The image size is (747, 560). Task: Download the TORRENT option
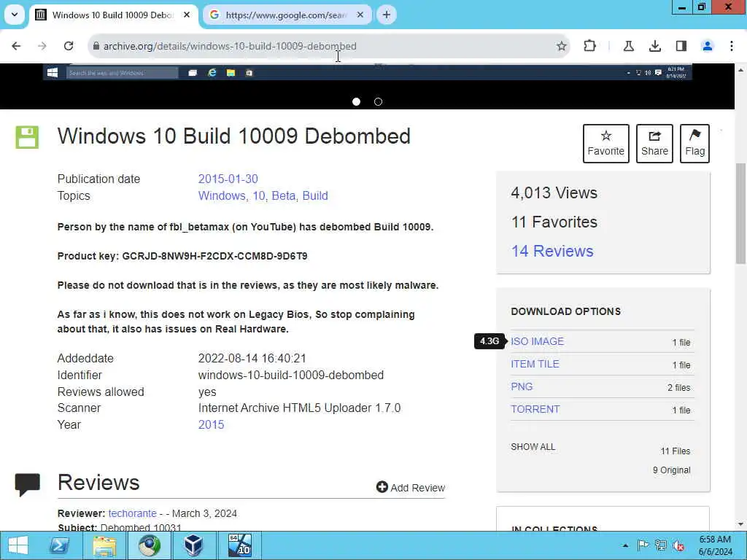[535, 409]
